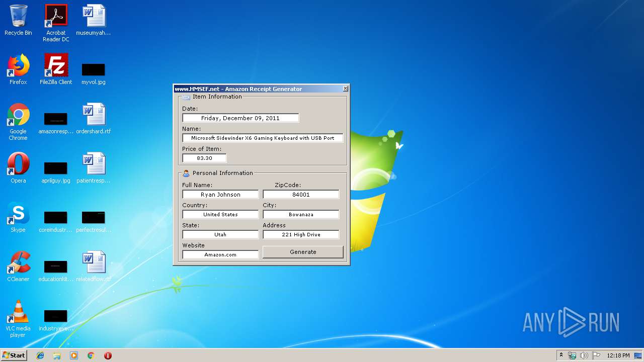Select the industryeve file icon
The width and height of the screenshot is (644, 362).
[56, 320]
